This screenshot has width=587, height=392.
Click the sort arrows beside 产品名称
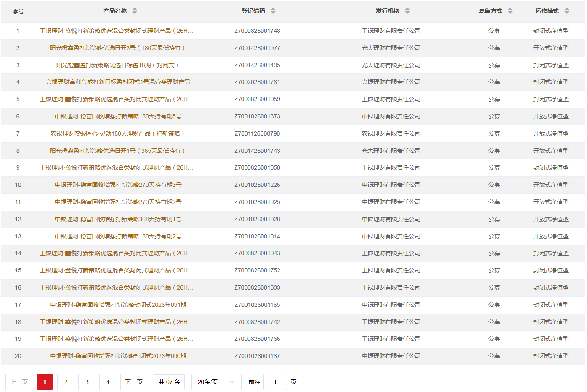point(135,11)
